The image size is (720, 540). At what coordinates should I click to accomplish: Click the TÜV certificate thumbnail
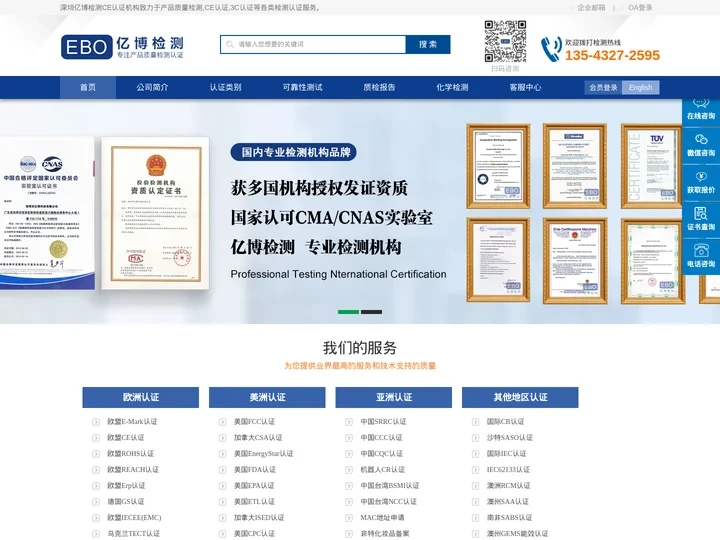[x=653, y=166]
